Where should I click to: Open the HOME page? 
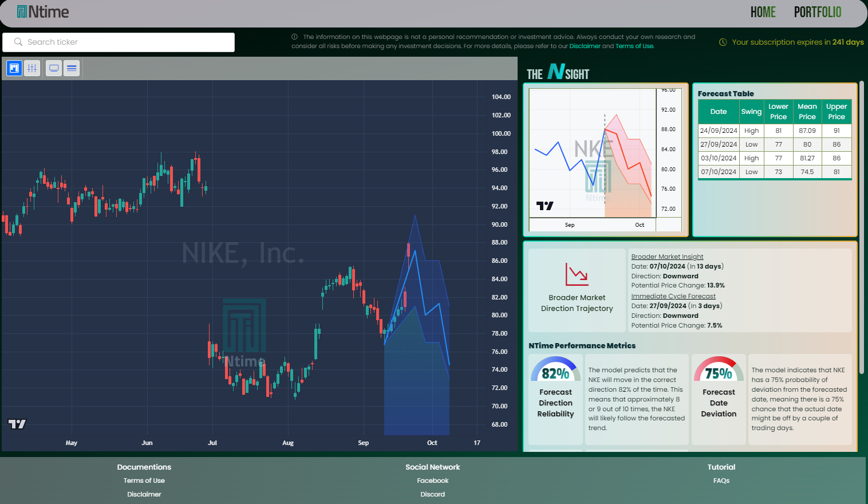[763, 12]
